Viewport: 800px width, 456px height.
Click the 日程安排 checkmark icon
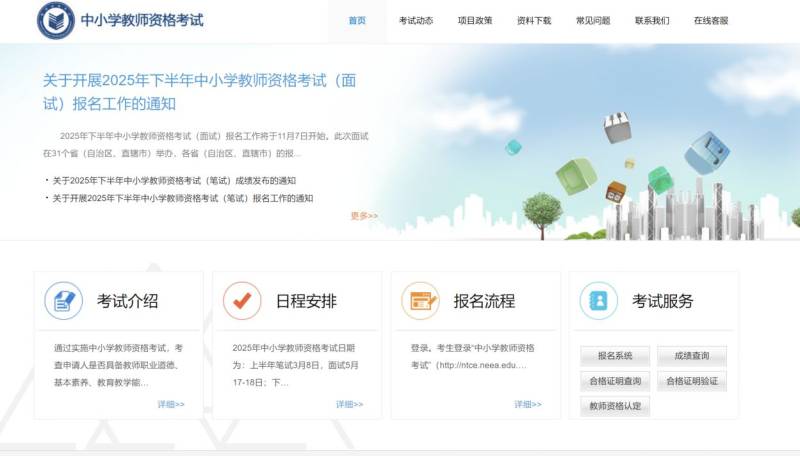coord(241,300)
